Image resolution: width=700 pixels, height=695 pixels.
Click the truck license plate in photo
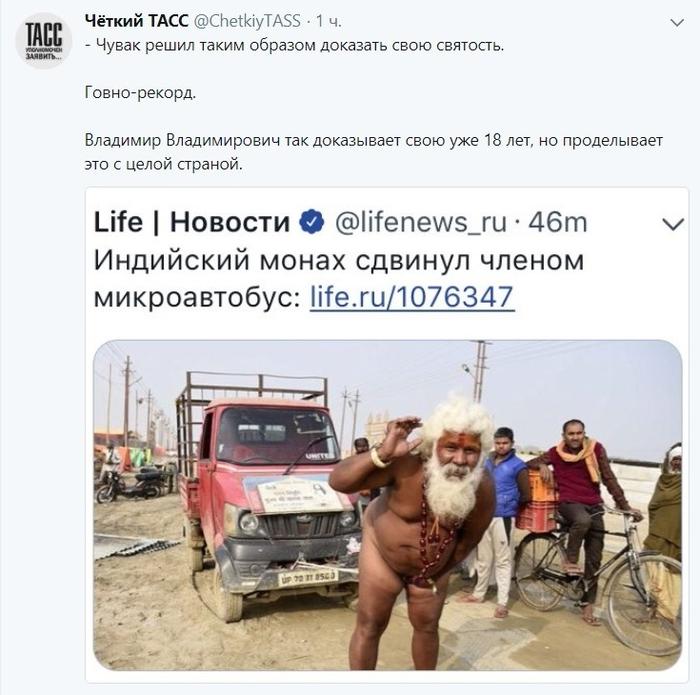pos(308,578)
